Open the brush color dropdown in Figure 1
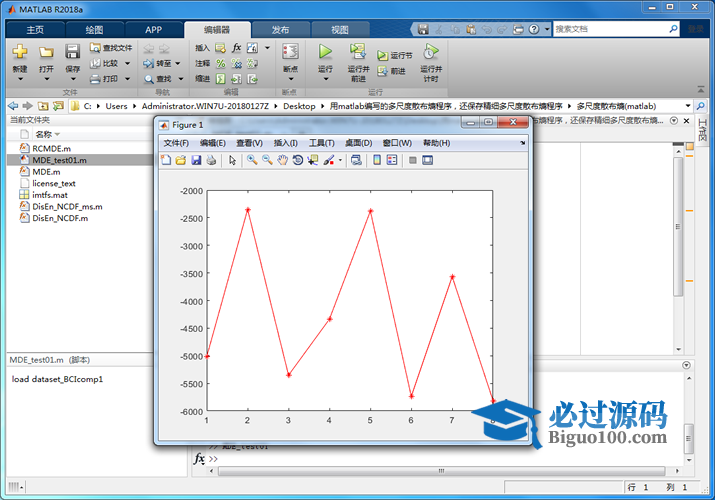The width and height of the screenshot is (715, 500). [340, 160]
